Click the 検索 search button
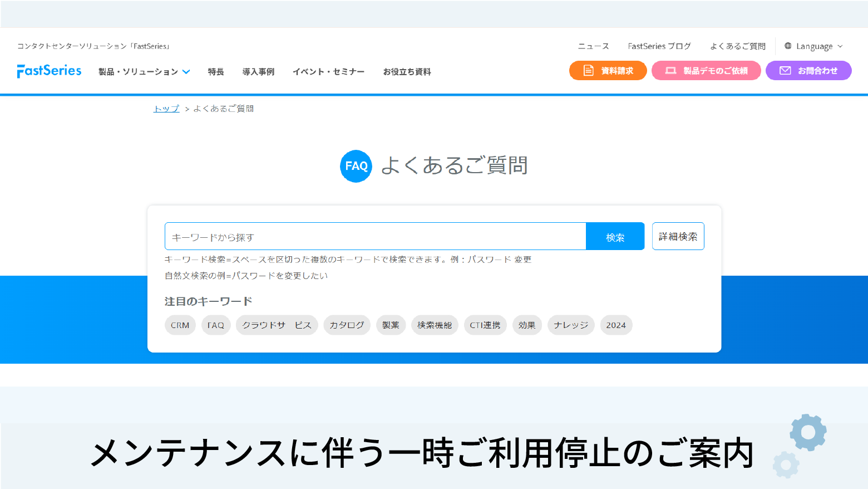868x489 pixels. click(x=615, y=236)
